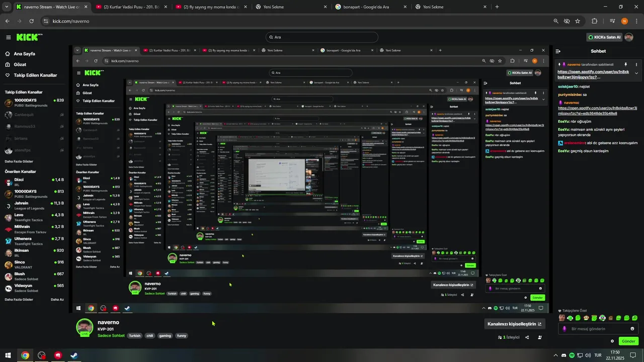Open the emoji picker in message box
The height and width of the screenshot is (362, 644).
632,329
